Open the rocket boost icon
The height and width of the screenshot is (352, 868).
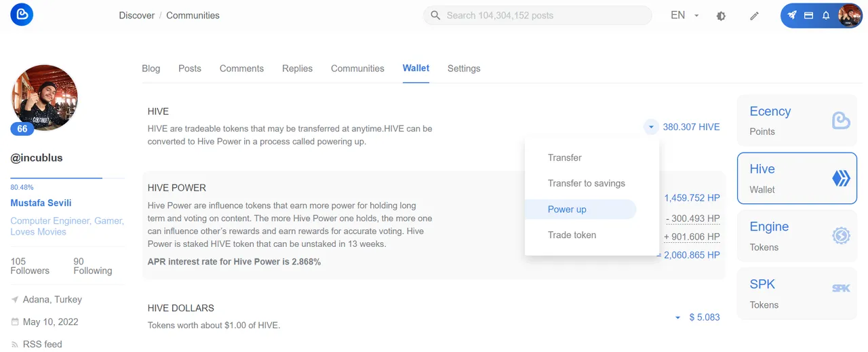[x=792, y=15]
